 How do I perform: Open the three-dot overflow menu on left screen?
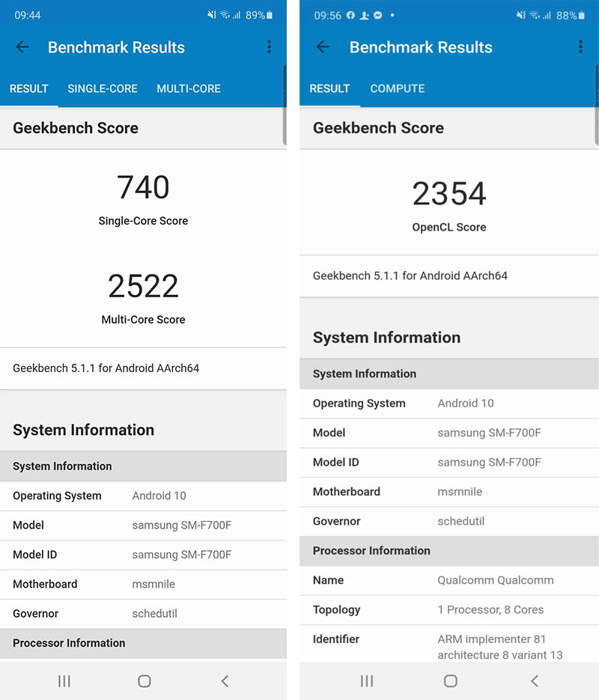[x=269, y=46]
